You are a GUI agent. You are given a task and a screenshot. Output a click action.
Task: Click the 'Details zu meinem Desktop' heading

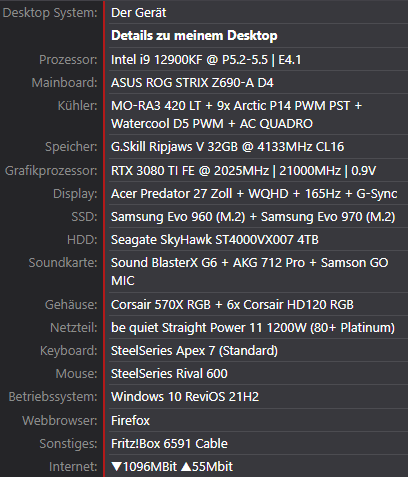point(194,36)
